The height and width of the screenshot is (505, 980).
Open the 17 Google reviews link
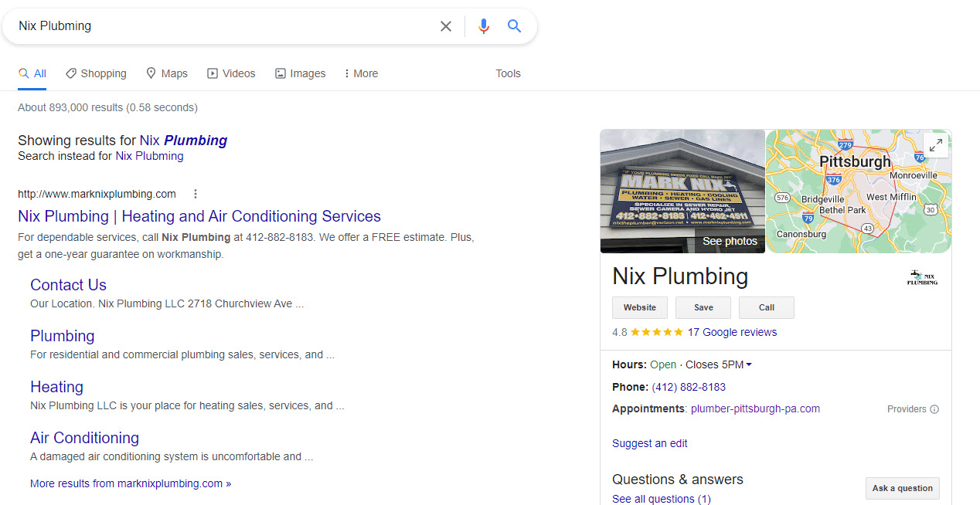pos(732,332)
